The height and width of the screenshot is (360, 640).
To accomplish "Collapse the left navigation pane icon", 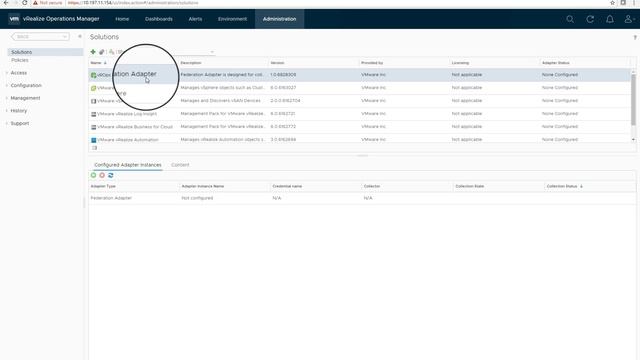I will pyautogui.click(x=80, y=36).
